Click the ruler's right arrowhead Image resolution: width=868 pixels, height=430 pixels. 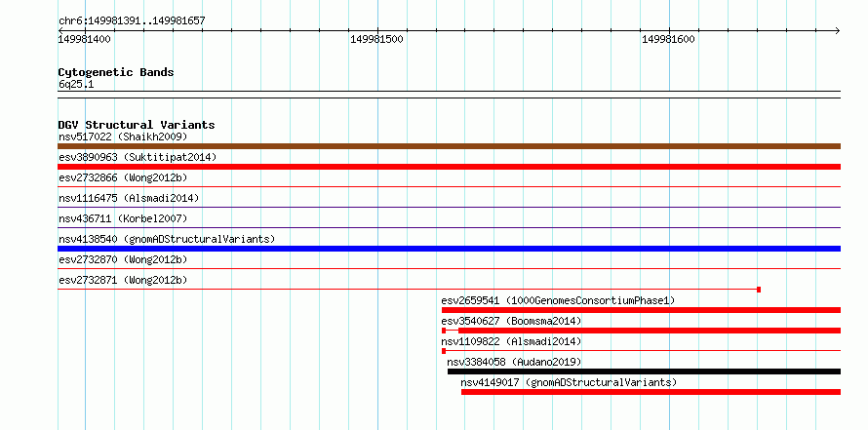pos(837,30)
